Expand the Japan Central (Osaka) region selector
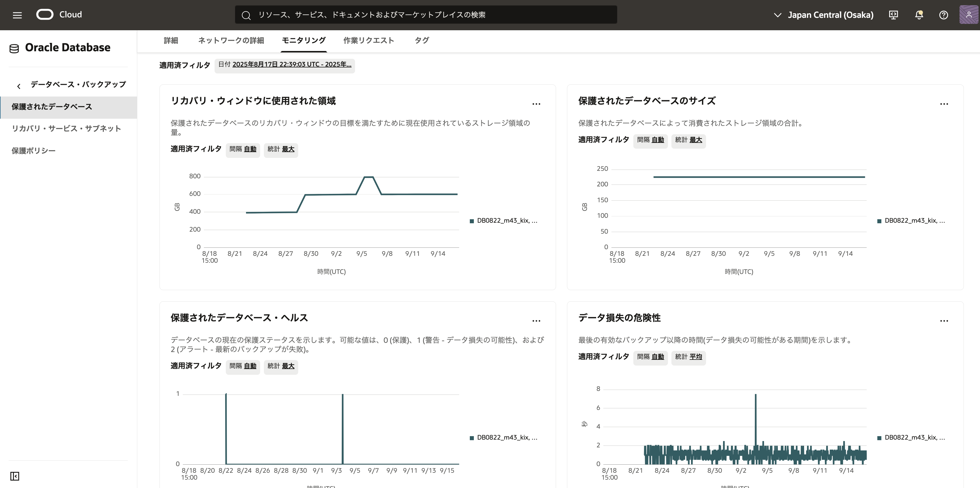The image size is (980, 488). [x=824, y=15]
